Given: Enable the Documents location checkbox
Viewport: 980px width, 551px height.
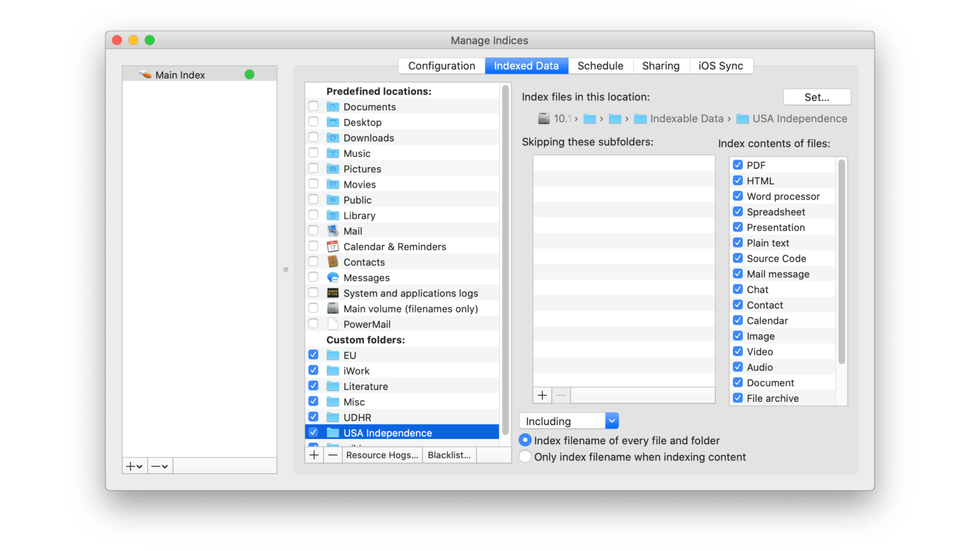Looking at the screenshot, I should click(314, 106).
